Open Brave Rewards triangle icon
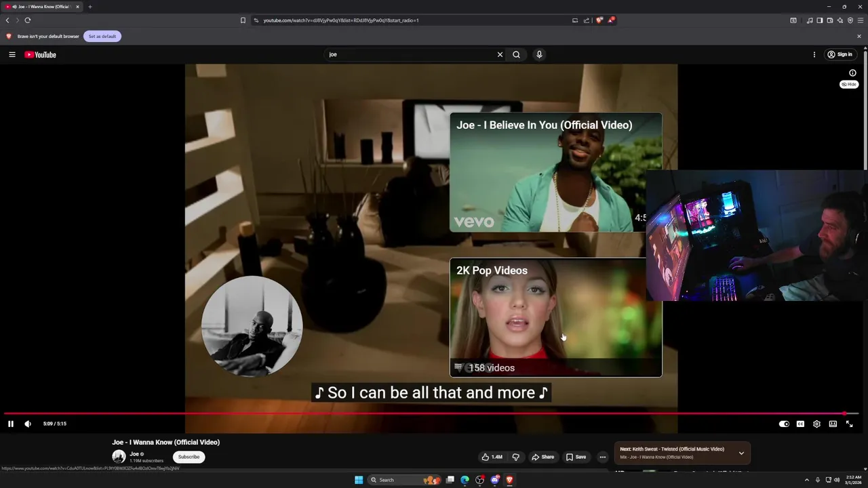 611,20
